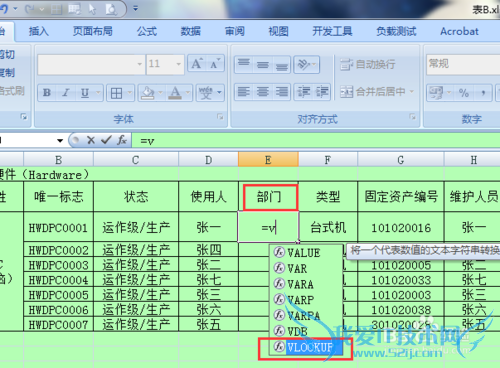Align text left
Screen dimensions: 500x368
(244, 92)
